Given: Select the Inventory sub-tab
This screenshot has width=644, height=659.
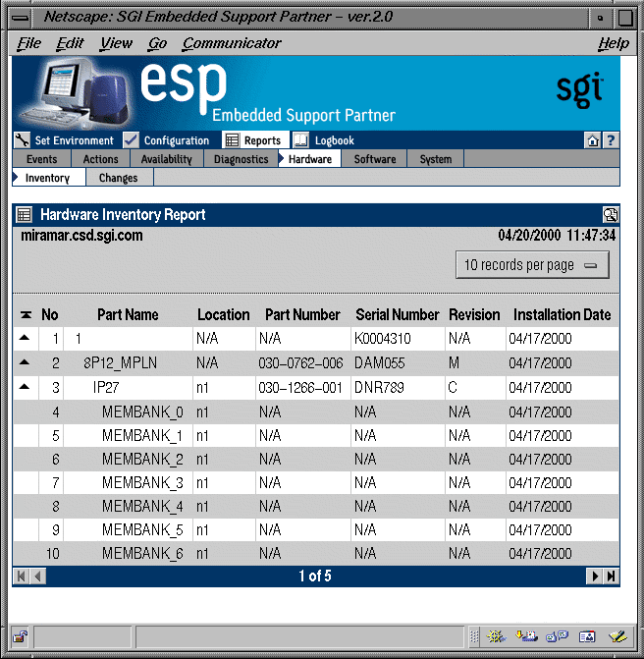Looking at the screenshot, I should click(x=49, y=178).
